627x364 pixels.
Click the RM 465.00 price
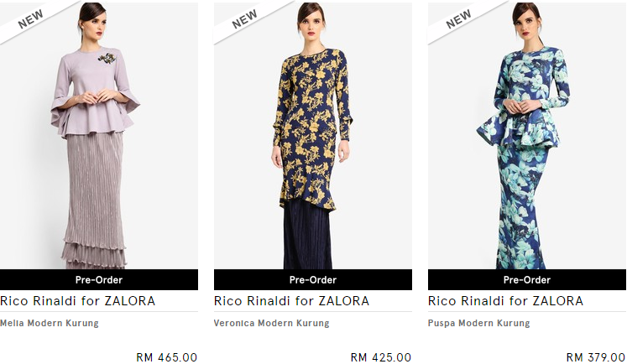(167, 357)
